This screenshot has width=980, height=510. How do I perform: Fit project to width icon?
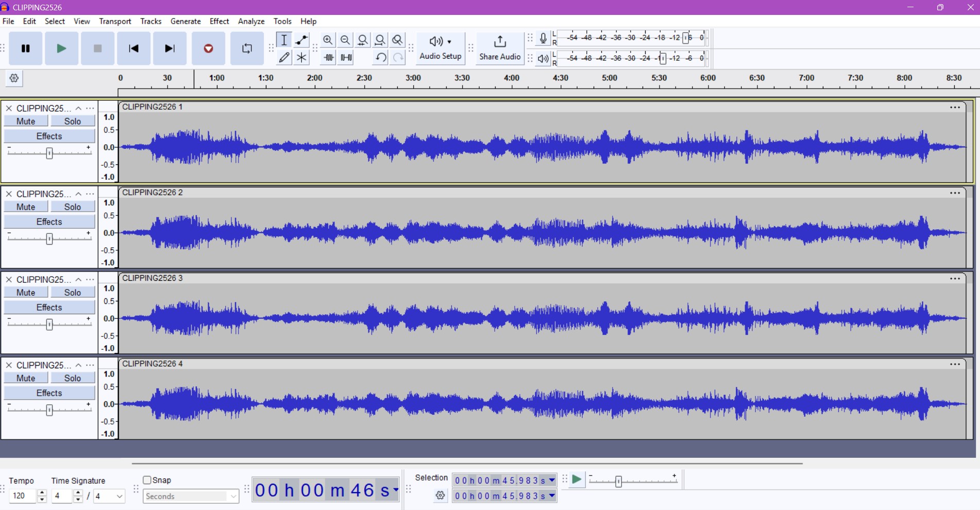(x=380, y=40)
